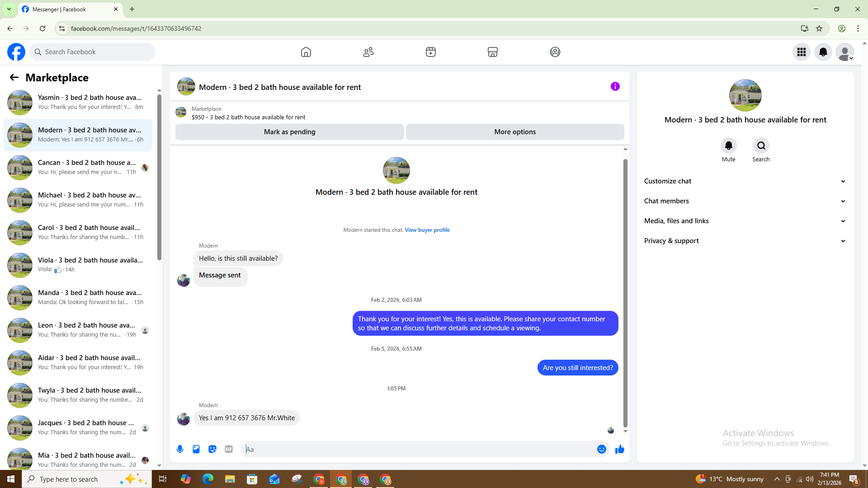Open the GIF picker icon

click(229, 449)
